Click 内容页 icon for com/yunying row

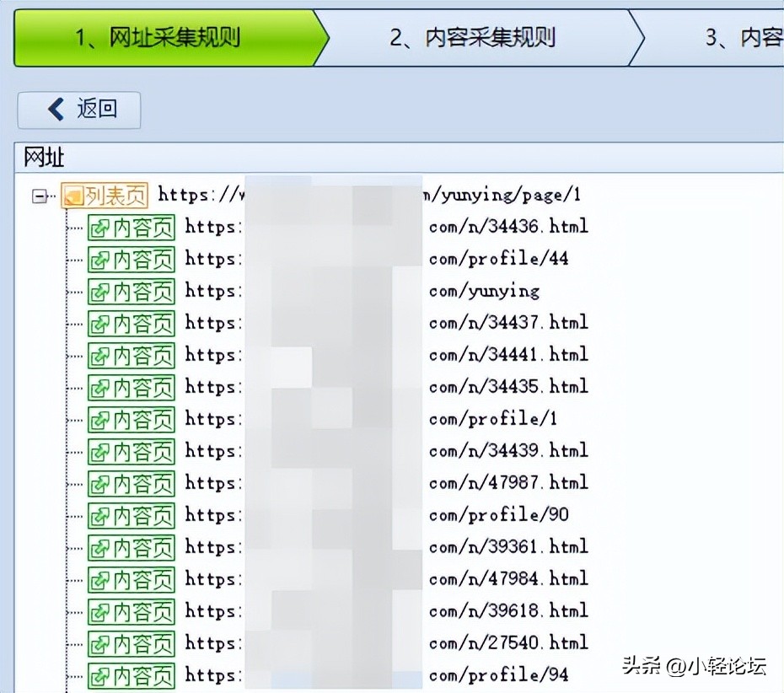click(132, 292)
